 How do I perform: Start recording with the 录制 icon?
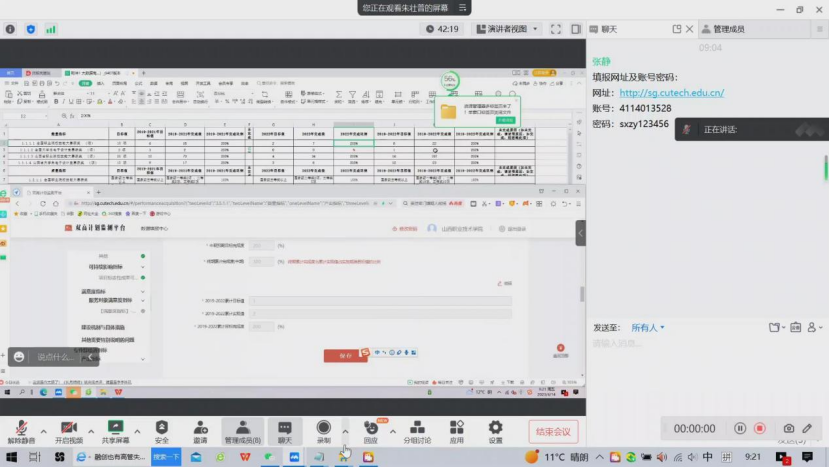(x=323, y=428)
